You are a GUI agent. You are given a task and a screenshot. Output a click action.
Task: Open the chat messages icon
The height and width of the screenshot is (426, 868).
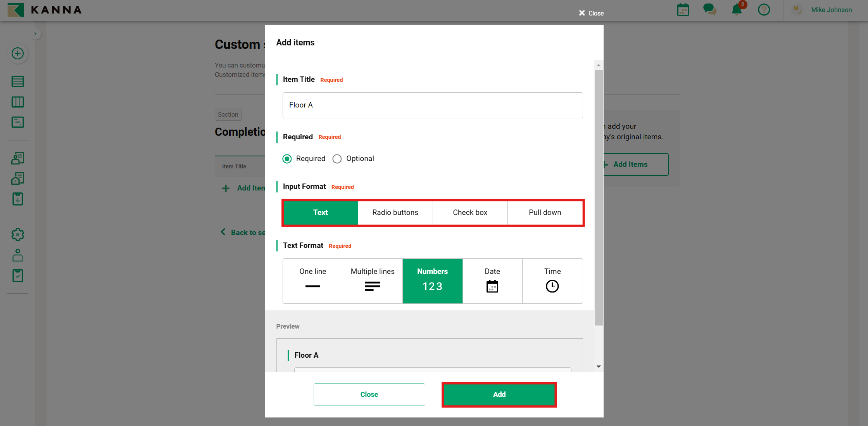(709, 10)
